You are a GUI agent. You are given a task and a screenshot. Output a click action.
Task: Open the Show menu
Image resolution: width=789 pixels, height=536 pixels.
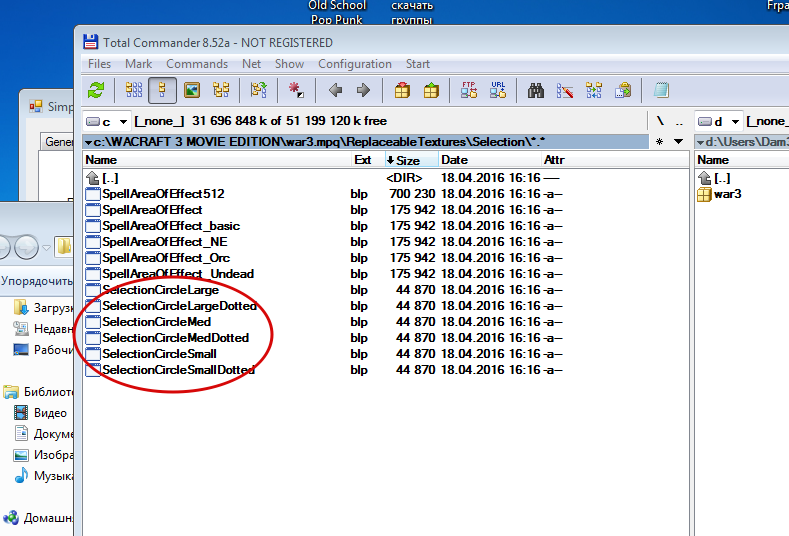click(x=289, y=64)
